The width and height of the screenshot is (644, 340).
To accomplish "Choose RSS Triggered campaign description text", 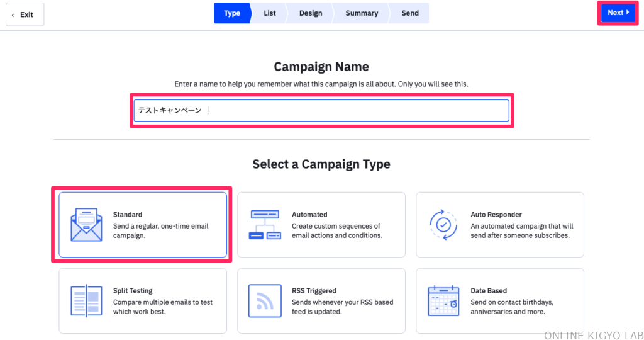I will [x=342, y=307].
